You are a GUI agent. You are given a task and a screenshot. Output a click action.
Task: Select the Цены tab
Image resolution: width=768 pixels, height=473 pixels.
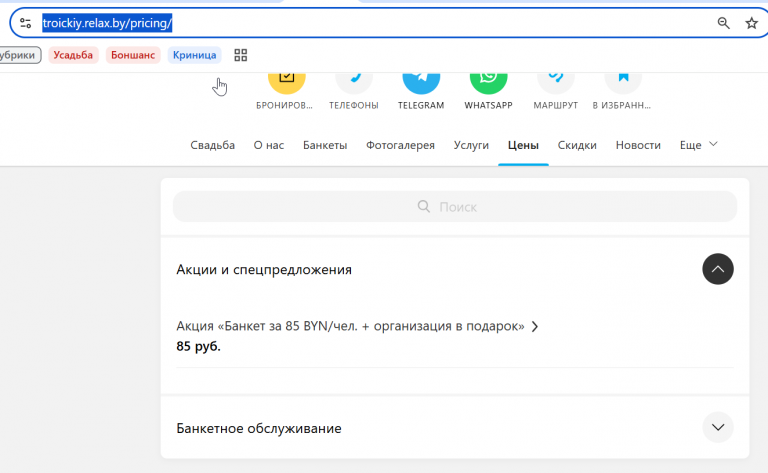coord(523,145)
